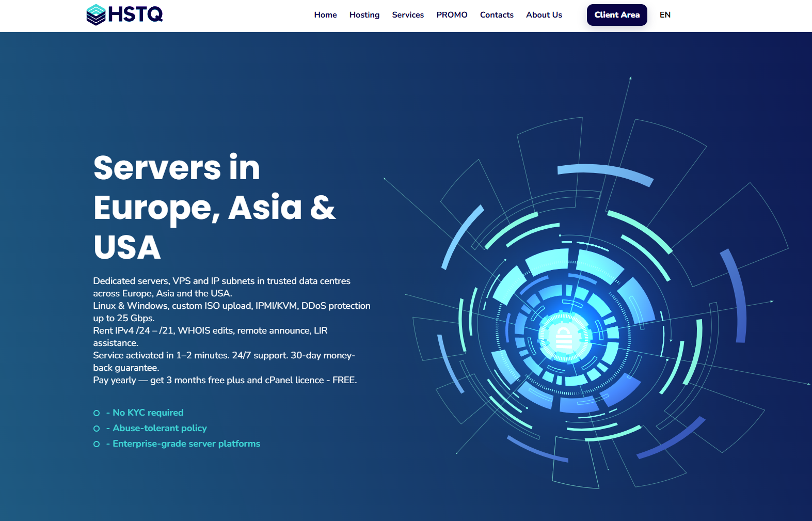The height and width of the screenshot is (521, 812).
Task: Click the HSTQ wordmark text
Action: click(135, 14)
